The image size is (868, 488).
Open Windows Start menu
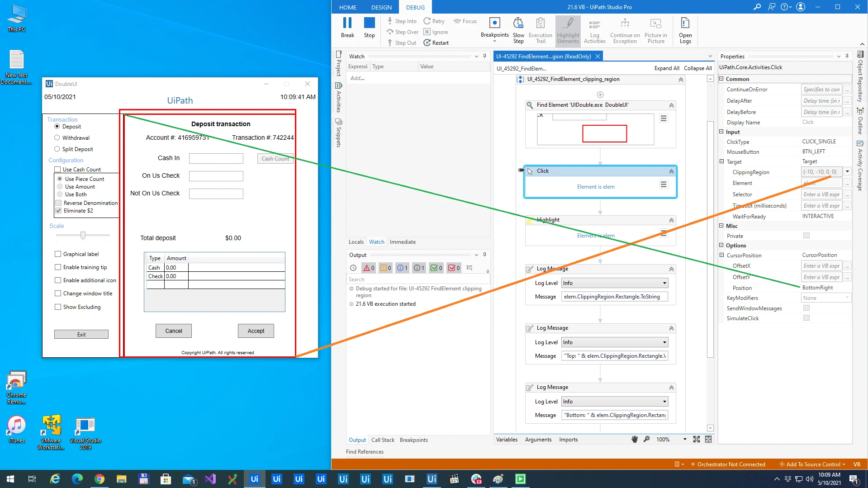point(10,479)
